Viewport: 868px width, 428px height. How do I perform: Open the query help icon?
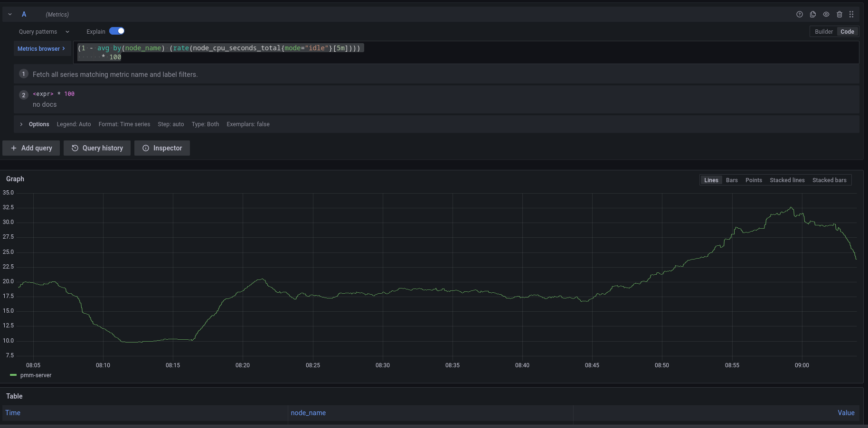tap(800, 14)
